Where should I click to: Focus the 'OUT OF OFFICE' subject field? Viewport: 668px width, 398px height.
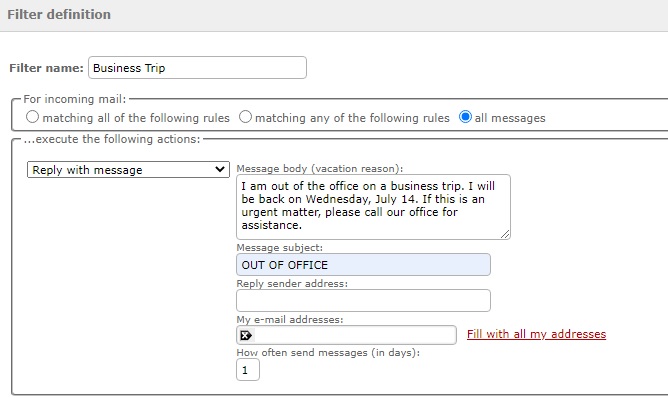363,265
